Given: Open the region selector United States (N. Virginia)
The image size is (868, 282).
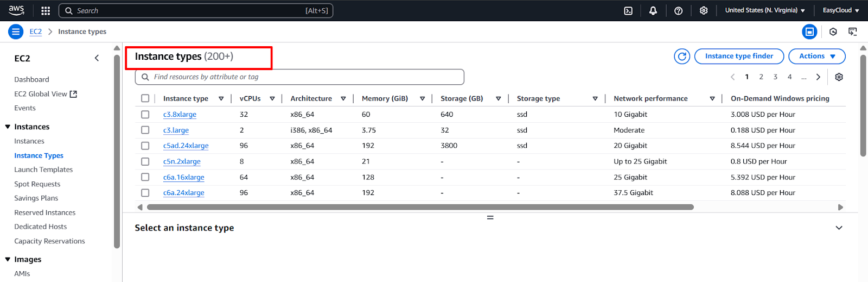Looking at the screenshot, I should pyautogui.click(x=765, y=10).
